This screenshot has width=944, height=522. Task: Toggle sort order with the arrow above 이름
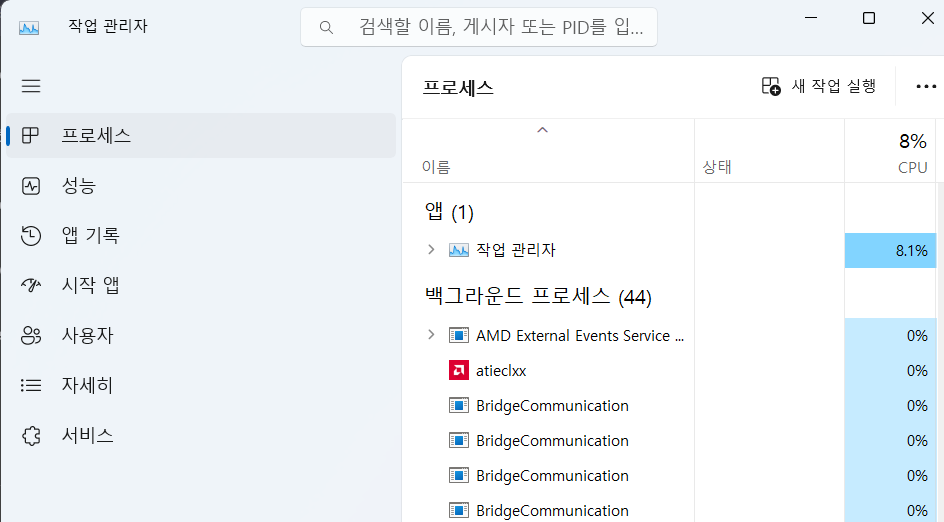coord(542,130)
